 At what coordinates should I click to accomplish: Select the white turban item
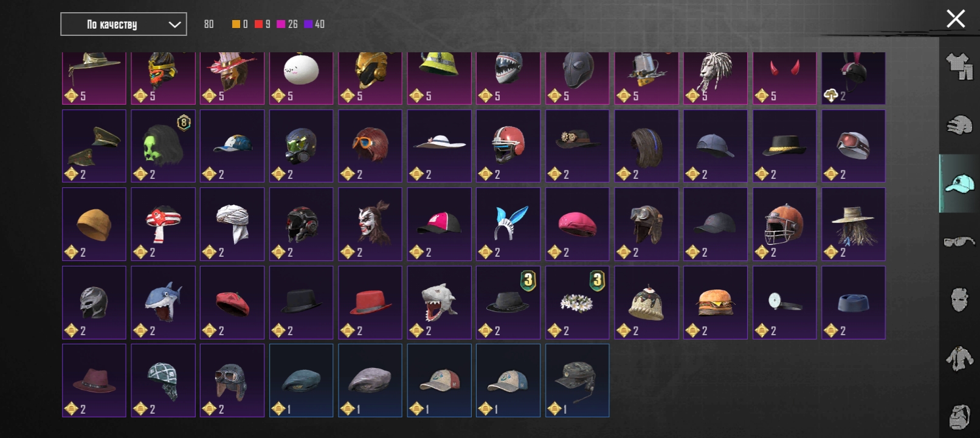tap(232, 224)
